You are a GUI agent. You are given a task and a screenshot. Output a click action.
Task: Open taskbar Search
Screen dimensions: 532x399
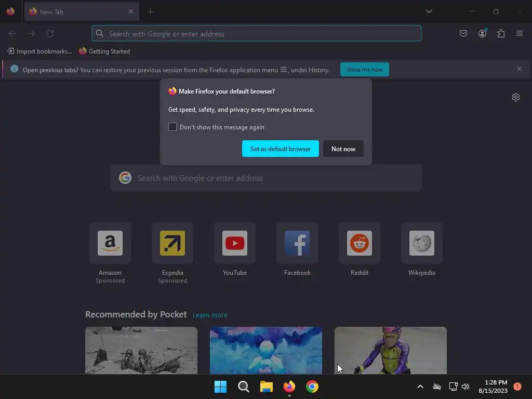[244, 387]
